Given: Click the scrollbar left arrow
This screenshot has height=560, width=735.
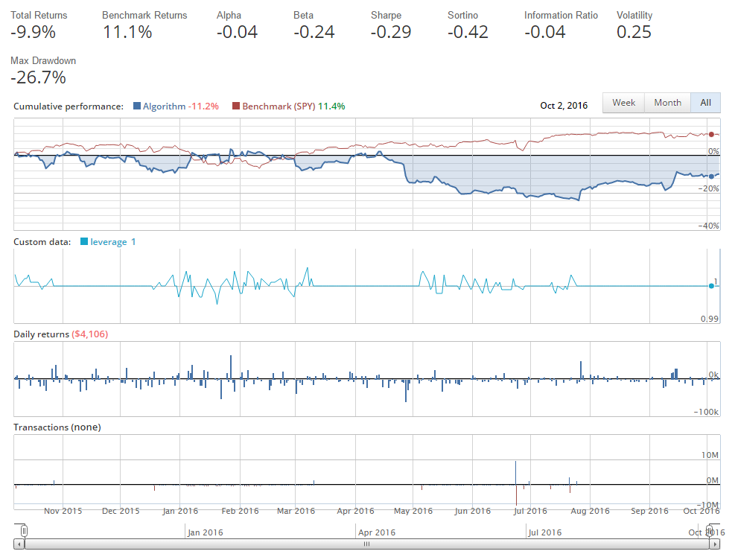Looking at the screenshot, I should pos(19,544).
